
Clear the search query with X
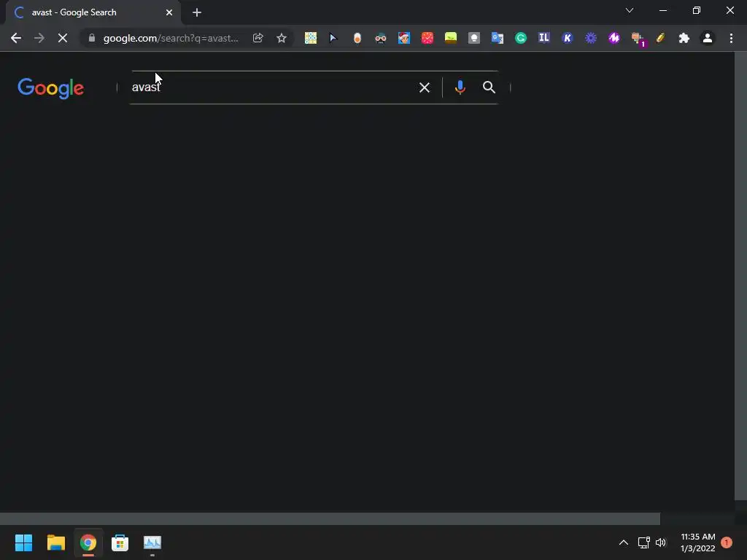point(424,87)
